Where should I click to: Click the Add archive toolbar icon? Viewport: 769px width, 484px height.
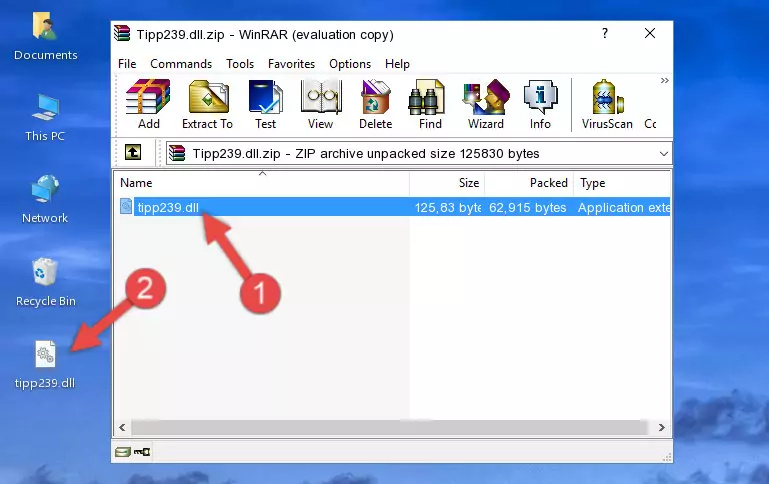coord(148,104)
